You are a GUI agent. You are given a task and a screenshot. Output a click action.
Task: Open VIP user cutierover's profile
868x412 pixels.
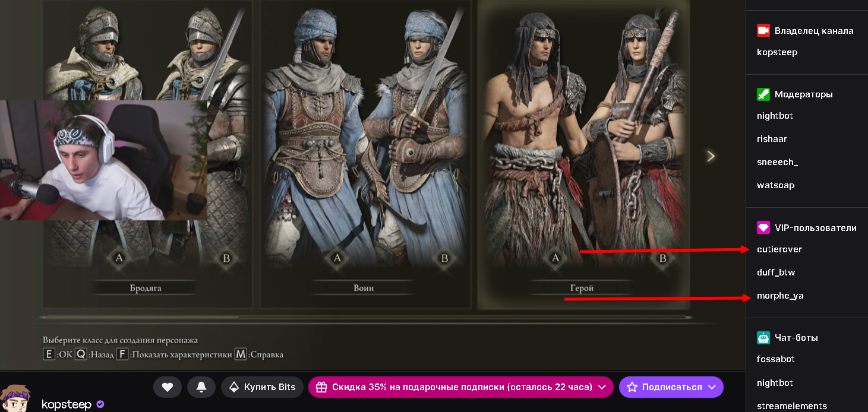point(779,249)
